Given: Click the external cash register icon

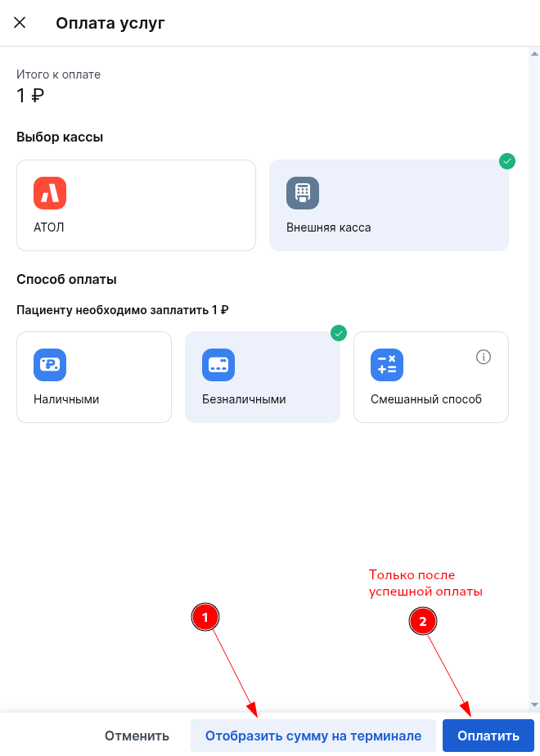Looking at the screenshot, I should (x=302, y=193).
